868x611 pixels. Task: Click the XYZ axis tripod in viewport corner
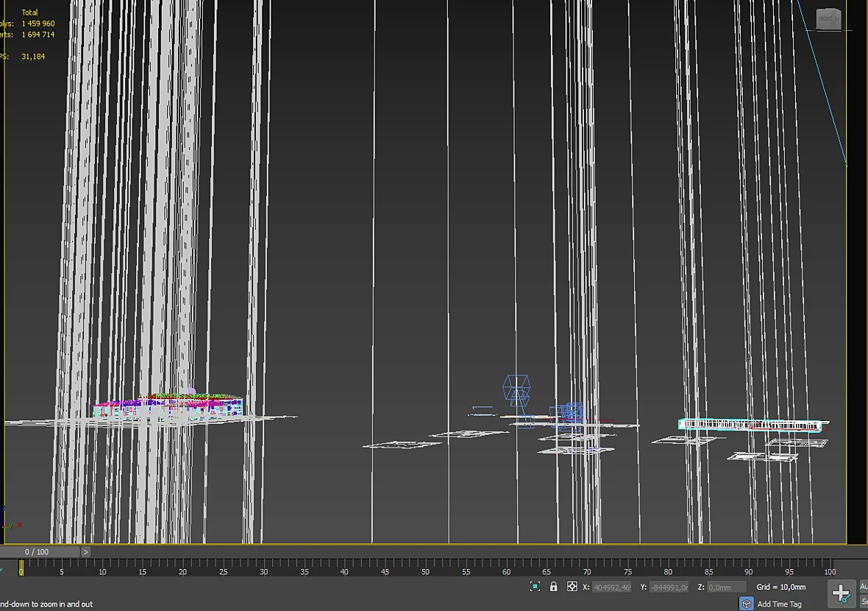[x=11, y=519]
